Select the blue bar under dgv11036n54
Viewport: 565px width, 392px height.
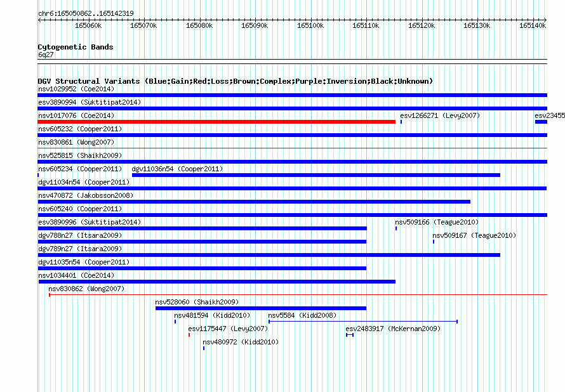pyautogui.click(x=316, y=175)
